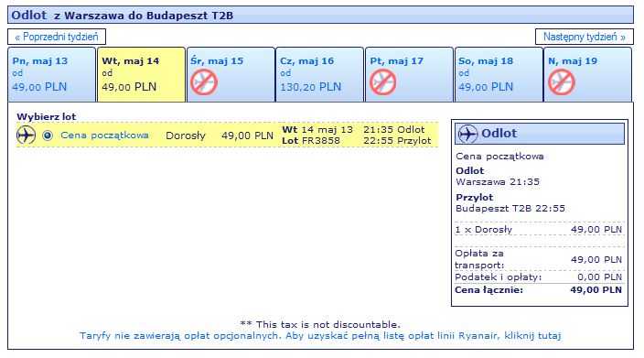Click the airplane icon in the FR3858 flight row
The width and height of the screenshot is (644, 358).
[26, 136]
